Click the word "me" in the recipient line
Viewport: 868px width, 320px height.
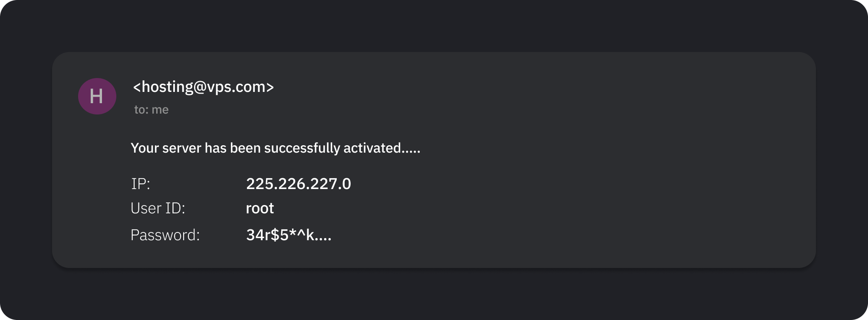coord(160,110)
